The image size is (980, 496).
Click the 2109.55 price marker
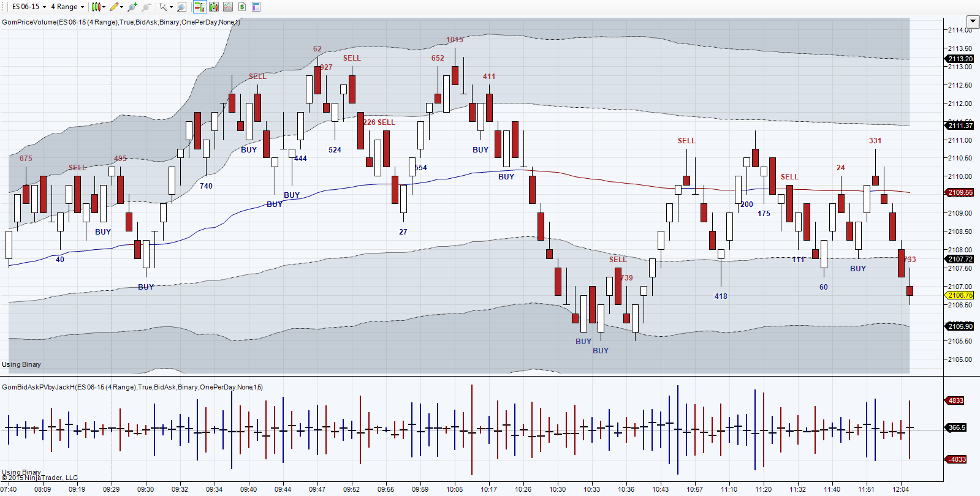coord(960,192)
